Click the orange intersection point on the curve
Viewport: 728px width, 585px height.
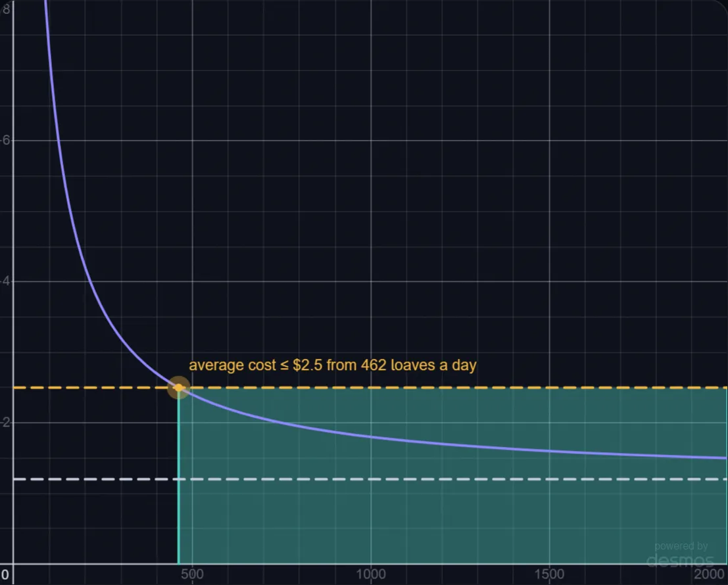click(179, 387)
